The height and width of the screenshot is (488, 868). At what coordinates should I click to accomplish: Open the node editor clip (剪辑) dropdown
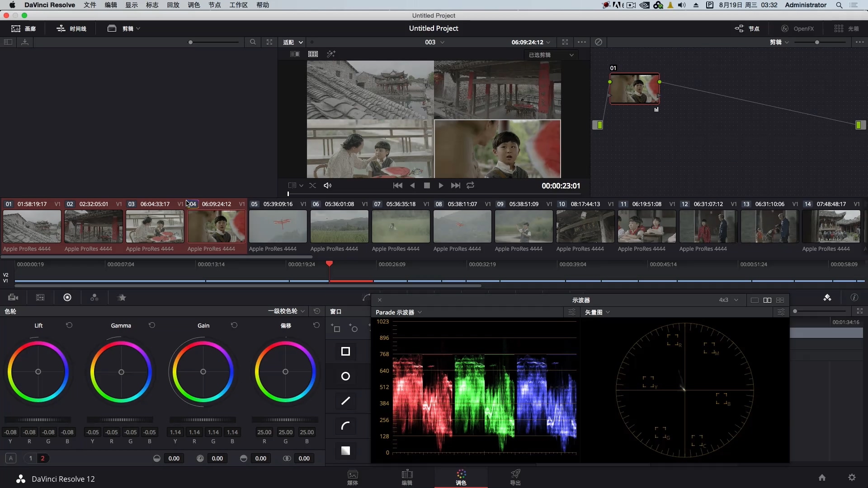coord(779,42)
